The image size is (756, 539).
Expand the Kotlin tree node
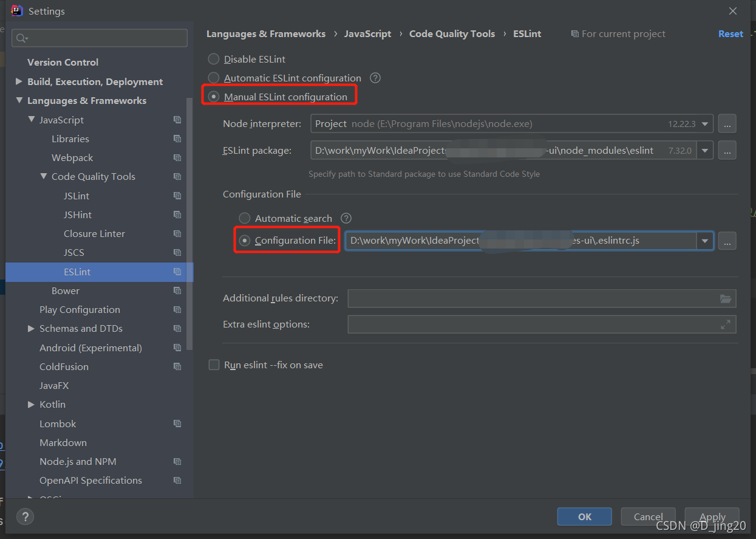tap(31, 404)
